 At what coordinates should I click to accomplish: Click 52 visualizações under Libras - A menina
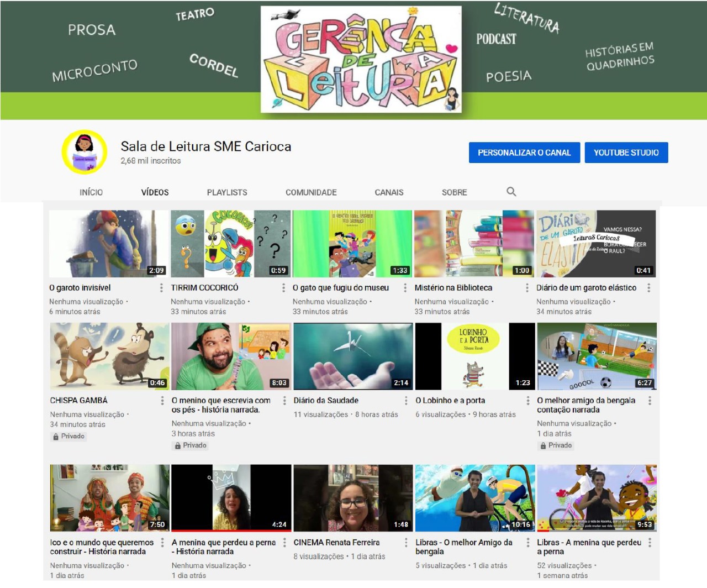pyautogui.click(x=564, y=566)
